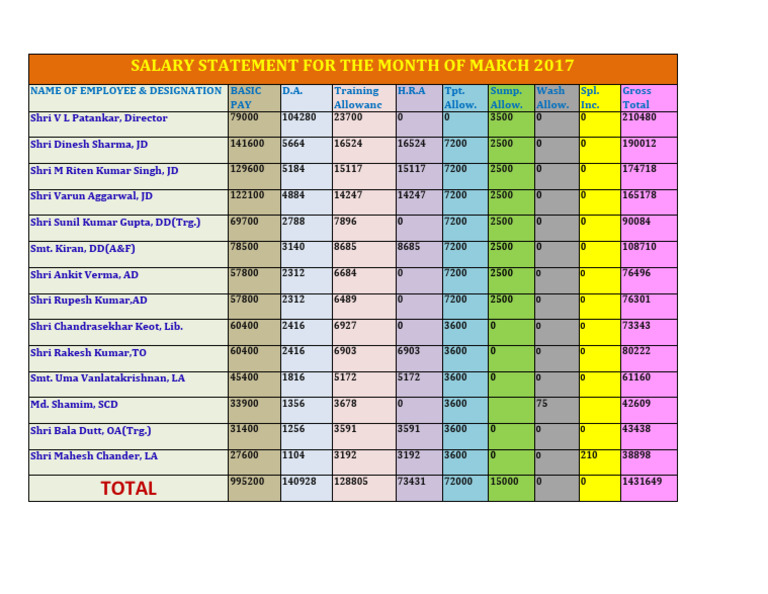Select basic pay value 79000
This screenshot has width=768, height=594.
pyautogui.click(x=244, y=117)
